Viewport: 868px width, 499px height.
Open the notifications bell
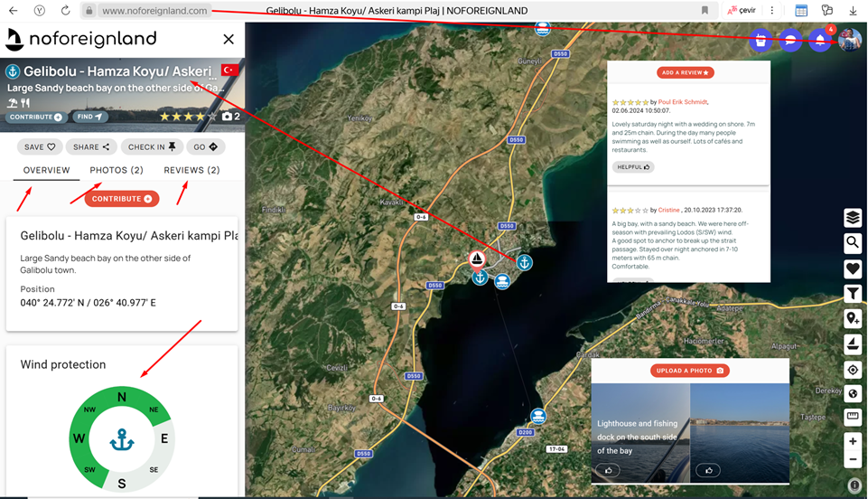(820, 40)
